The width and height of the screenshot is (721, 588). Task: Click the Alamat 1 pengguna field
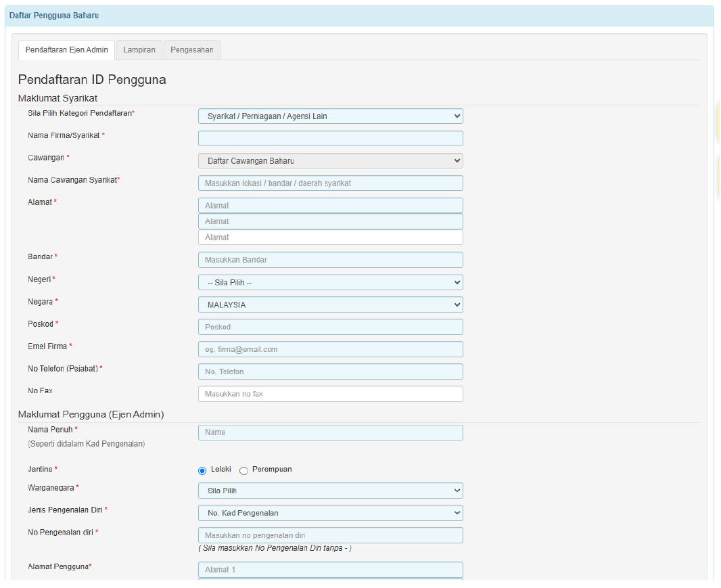(x=330, y=570)
